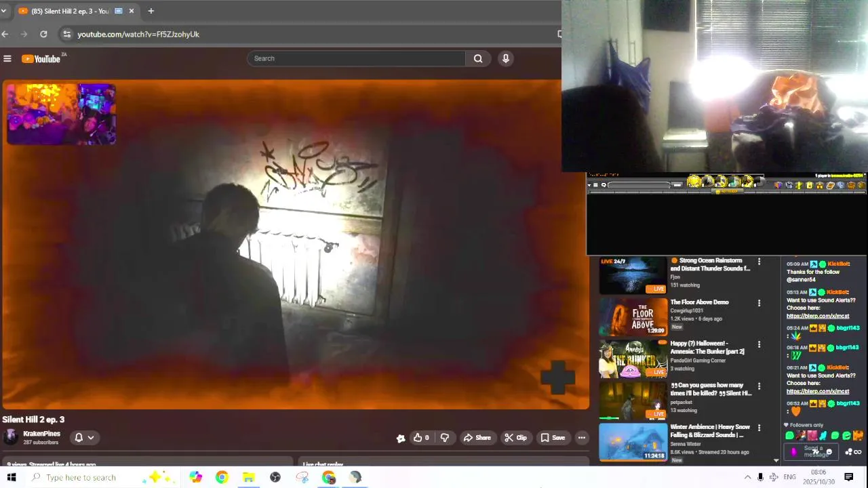This screenshot has width=868, height=488.
Task: Save the video to a playlist
Action: (552, 438)
